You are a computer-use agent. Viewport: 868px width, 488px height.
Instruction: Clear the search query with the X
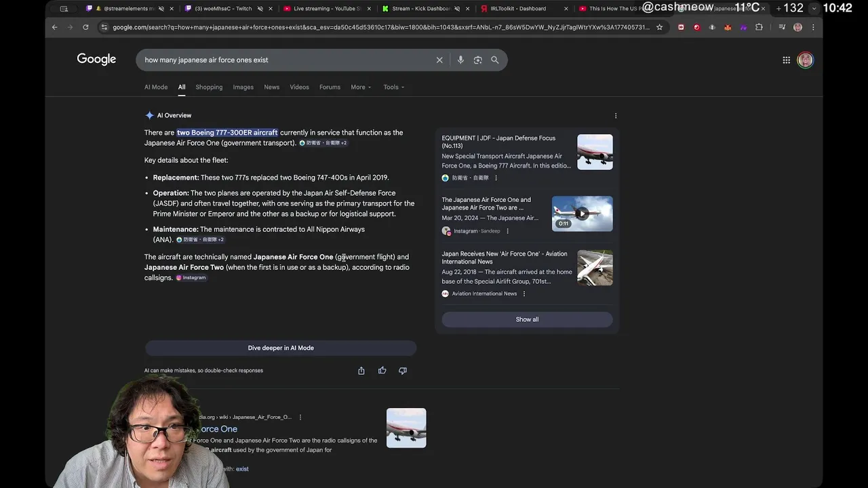439,60
